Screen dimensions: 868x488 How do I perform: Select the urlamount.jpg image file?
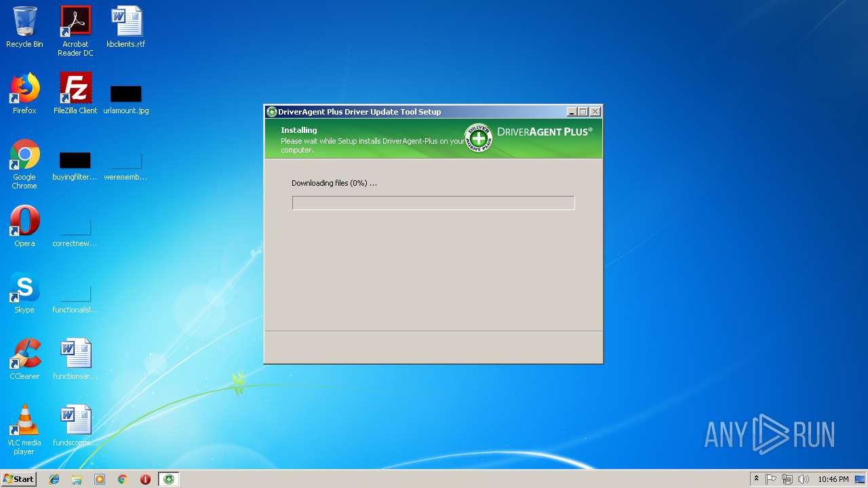click(x=126, y=99)
